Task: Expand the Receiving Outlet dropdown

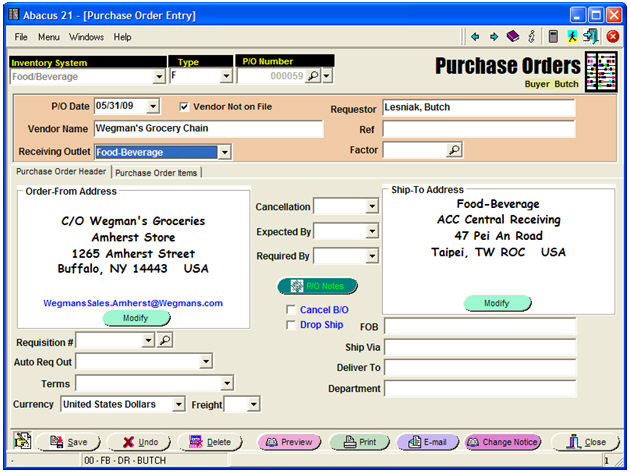Action: point(224,152)
